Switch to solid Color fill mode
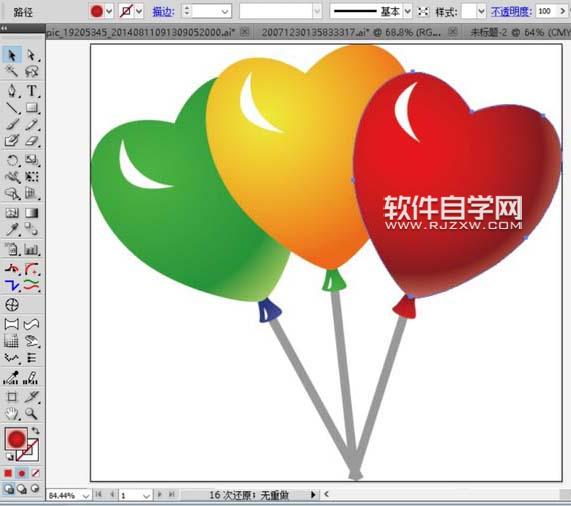Image resolution: width=571 pixels, height=506 pixels. [8, 473]
